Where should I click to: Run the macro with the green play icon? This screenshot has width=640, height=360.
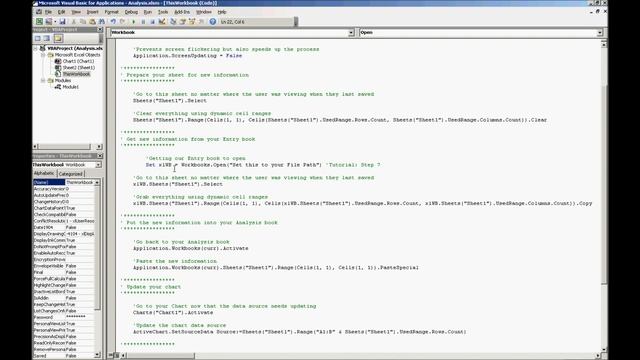(x=133, y=22)
